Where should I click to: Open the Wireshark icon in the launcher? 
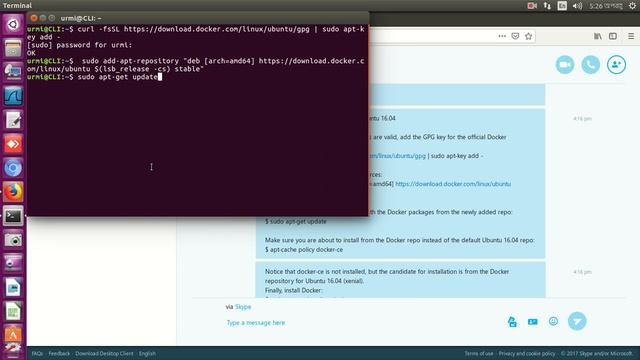point(13,96)
